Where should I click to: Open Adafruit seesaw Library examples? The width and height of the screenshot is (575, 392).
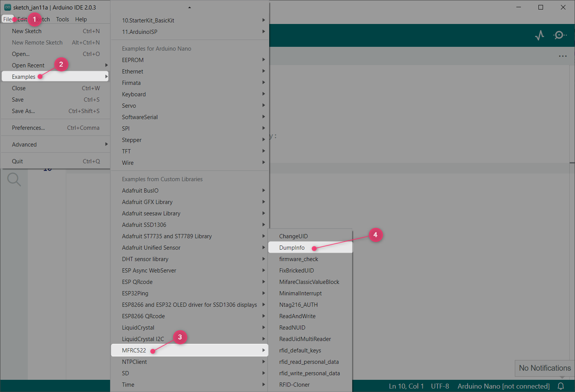(190, 214)
